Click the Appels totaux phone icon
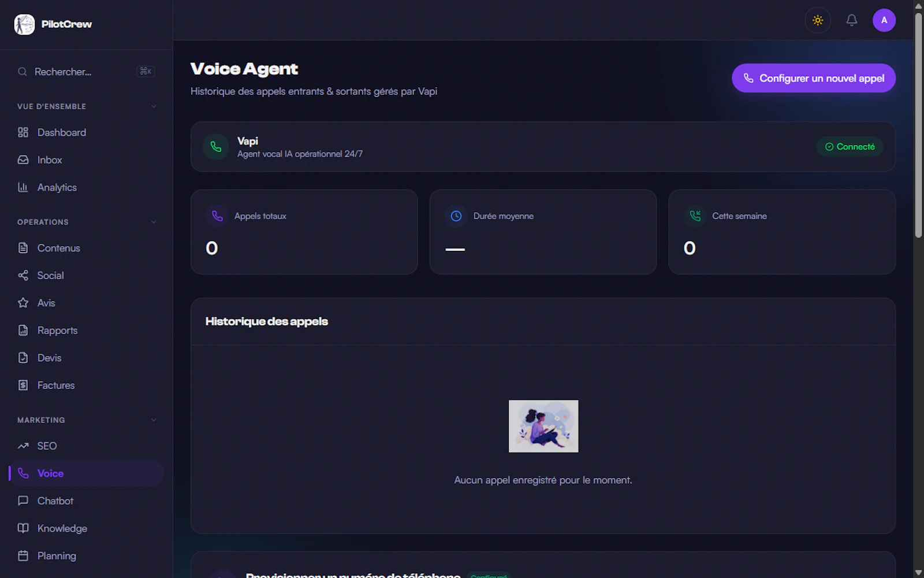924x578 pixels. coord(217,216)
